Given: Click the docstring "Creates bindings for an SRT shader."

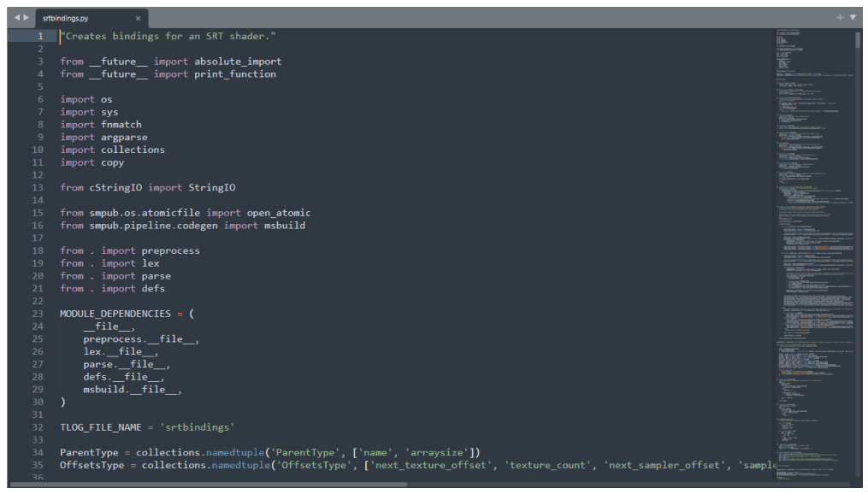Looking at the screenshot, I should pyautogui.click(x=168, y=37).
